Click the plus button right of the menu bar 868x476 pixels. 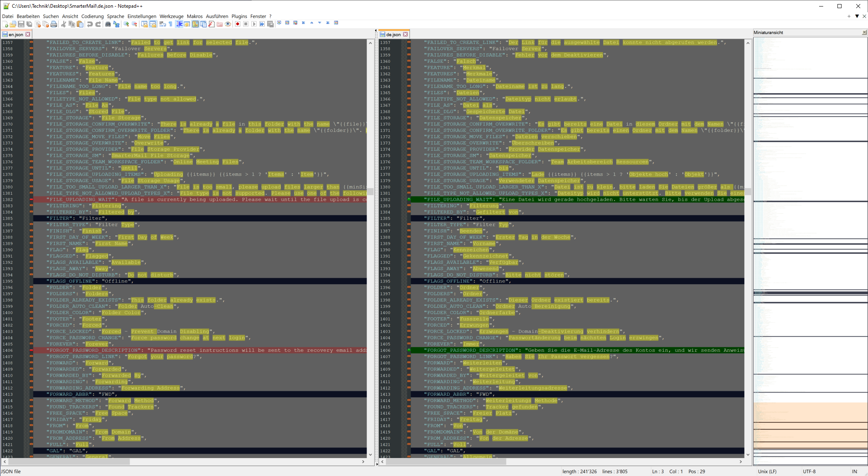pos(849,16)
